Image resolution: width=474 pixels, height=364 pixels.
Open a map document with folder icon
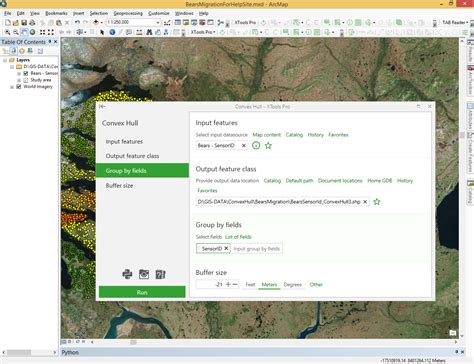[x=16, y=22]
